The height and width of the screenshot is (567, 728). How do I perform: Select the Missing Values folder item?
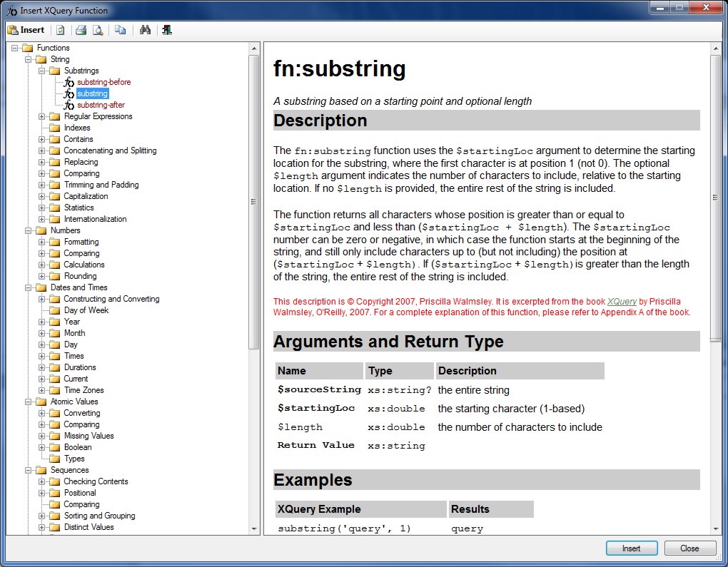(89, 436)
